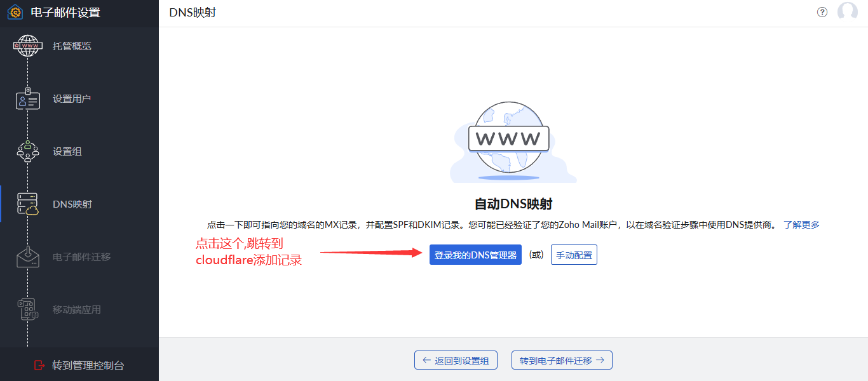Go to 托管概览 text in sidebar
Screen dimensions: 868x381
coord(72,46)
